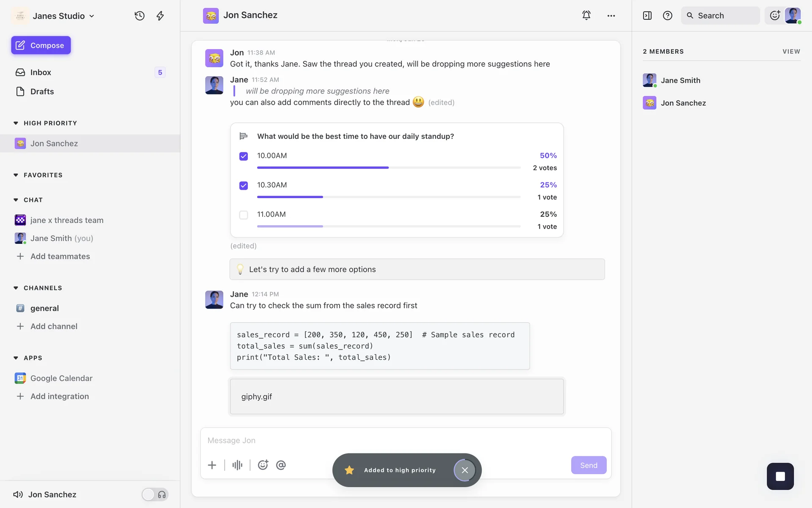Click the Compose button
The image size is (812, 508).
[x=41, y=45]
